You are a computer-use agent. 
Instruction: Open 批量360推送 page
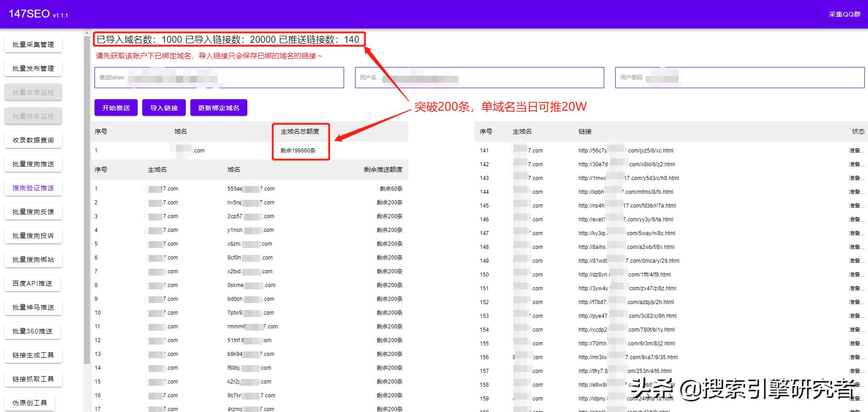[x=32, y=331]
